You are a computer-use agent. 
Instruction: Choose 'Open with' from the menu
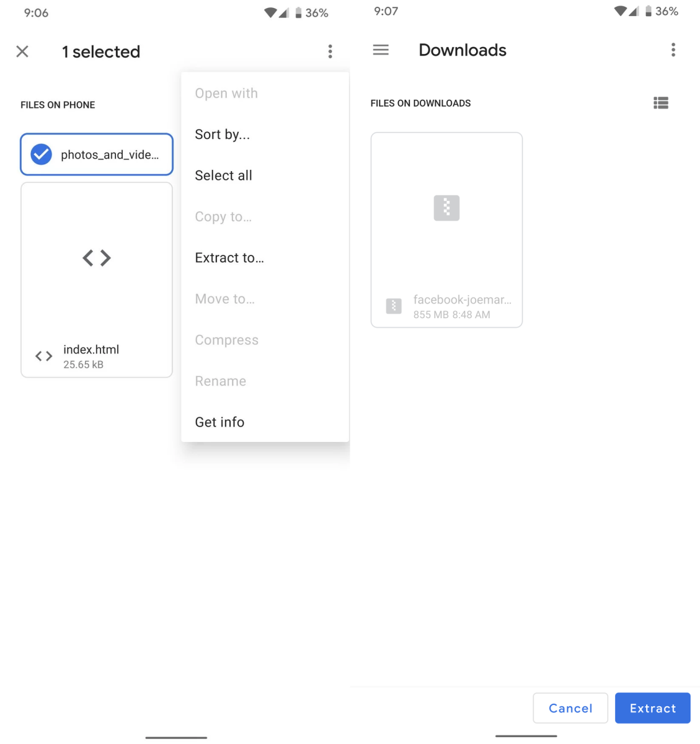[226, 94]
